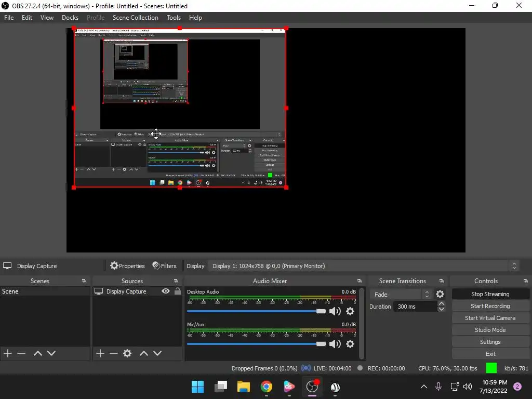Open notification center badge in tray
Viewport: 532px width, 399px height.
click(x=517, y=387)
